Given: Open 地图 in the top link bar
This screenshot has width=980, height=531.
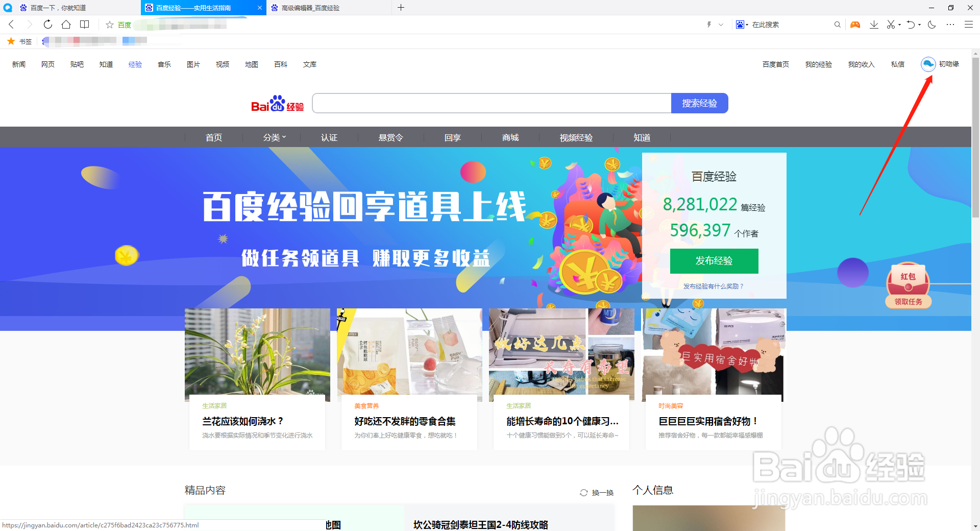Looking at the screenshot, I should [x=252, y=64].
